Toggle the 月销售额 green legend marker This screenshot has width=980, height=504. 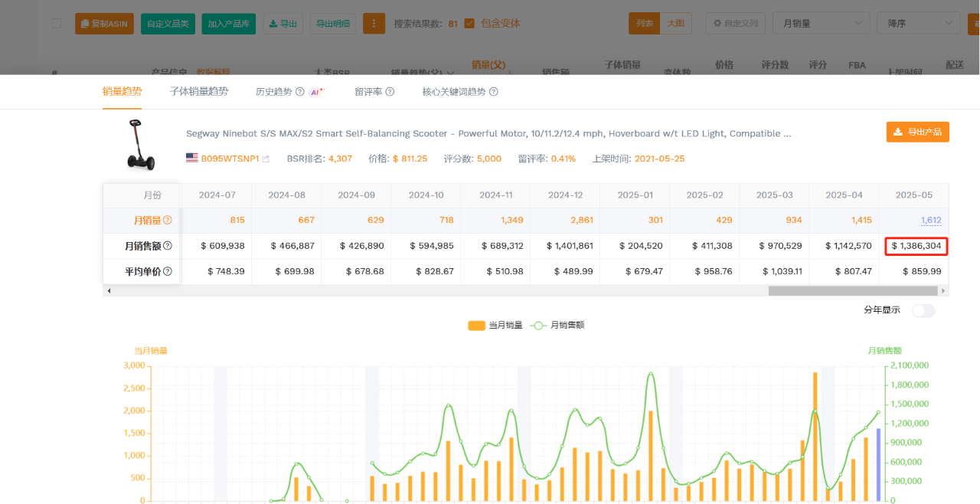tap(538, 326)
